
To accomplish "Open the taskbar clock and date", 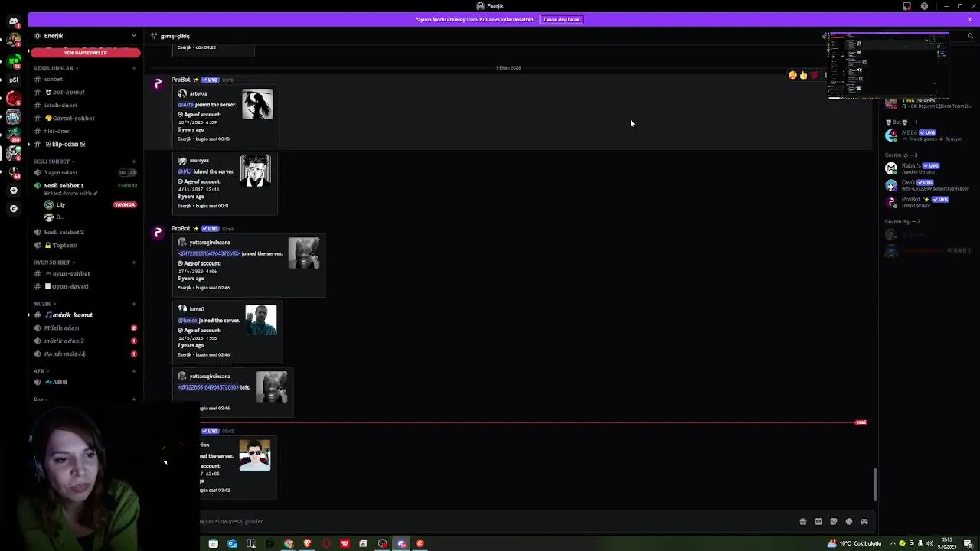I will (x=946, y=544).
